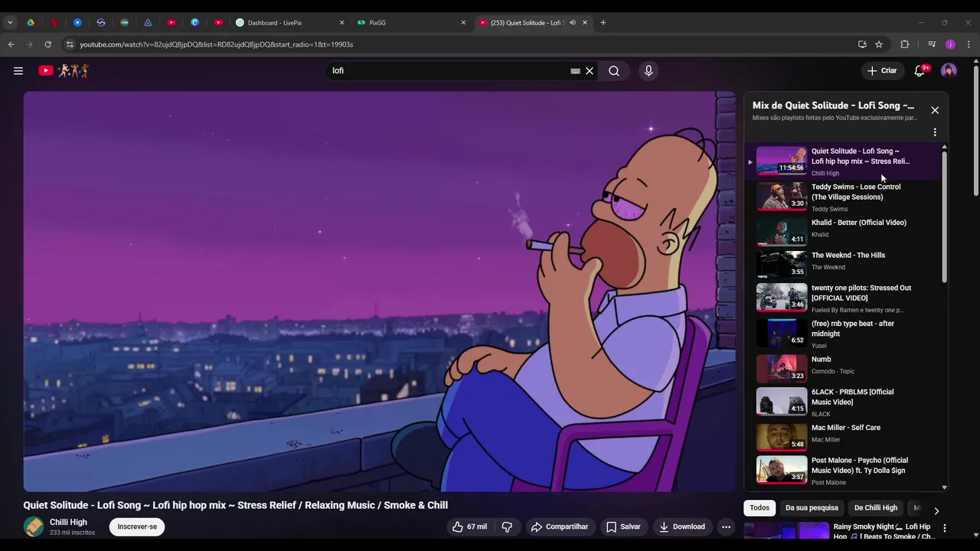
Task: Reload the current page
Action: (x=47, y=44)
